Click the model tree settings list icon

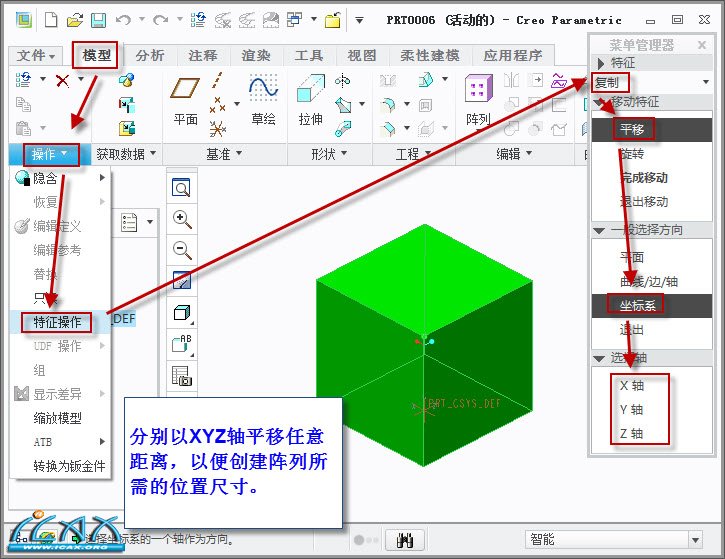click(129, 222)
